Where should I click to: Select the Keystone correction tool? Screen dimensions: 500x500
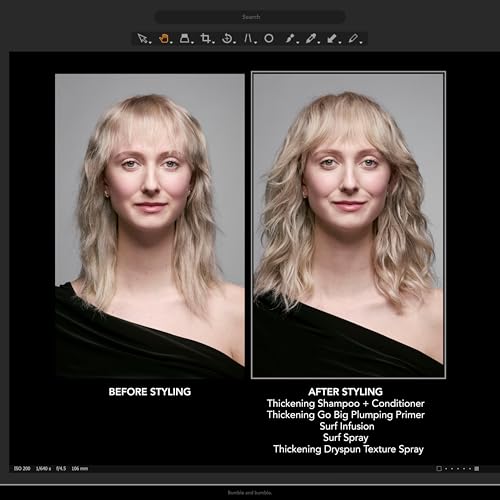point(248,39)
